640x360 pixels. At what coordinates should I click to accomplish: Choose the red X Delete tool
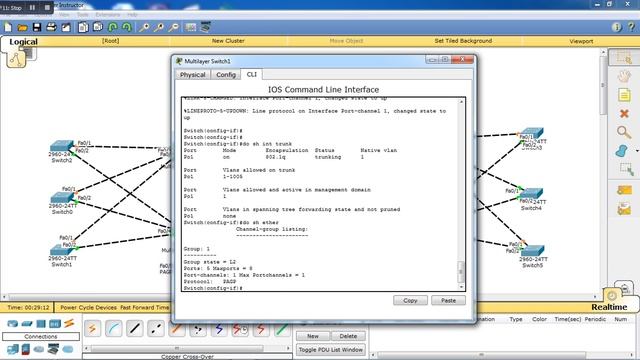tap(624, 113)
